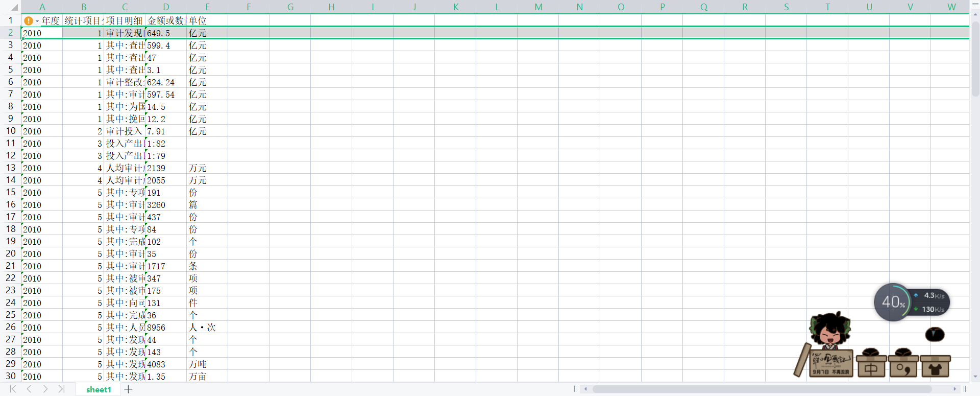Click the 审计发现 cell in row 2
The height and width of the screenshot is (396, 980).
pos(125,33)
